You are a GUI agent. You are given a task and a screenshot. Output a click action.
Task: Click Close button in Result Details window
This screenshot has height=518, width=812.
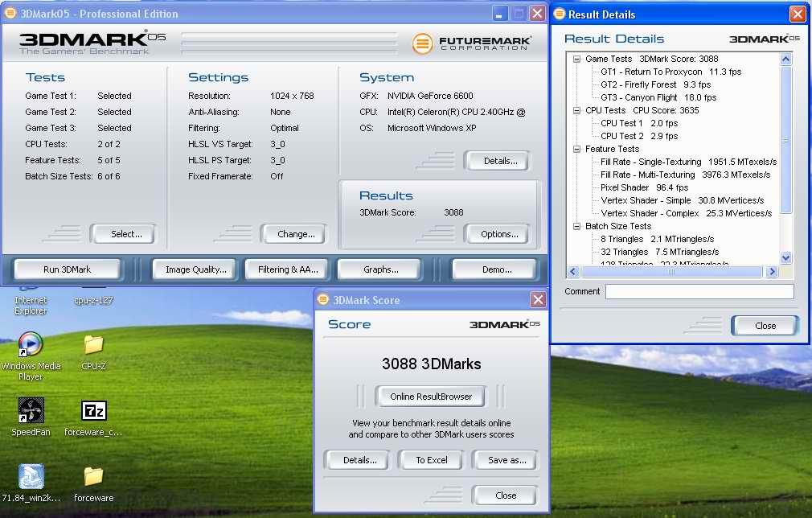tap(765, 326)
